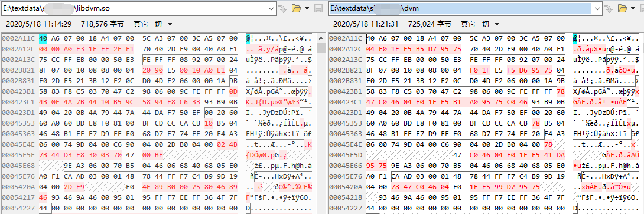644x214 pixels.
Task: Click offset 0002A11C in the right pane
Action: (x=346, y=38)
